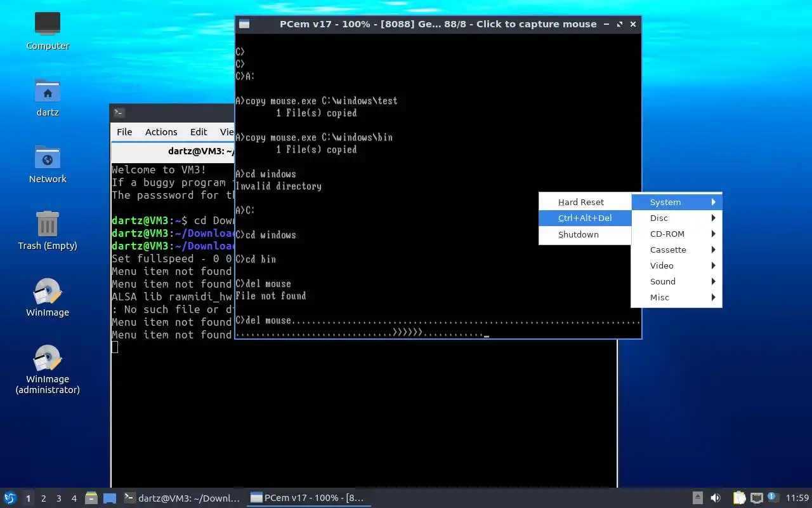Click the 'Welcome to VM3!' terminal line
This screenshot has width=812, height=508.
(159, 170)
